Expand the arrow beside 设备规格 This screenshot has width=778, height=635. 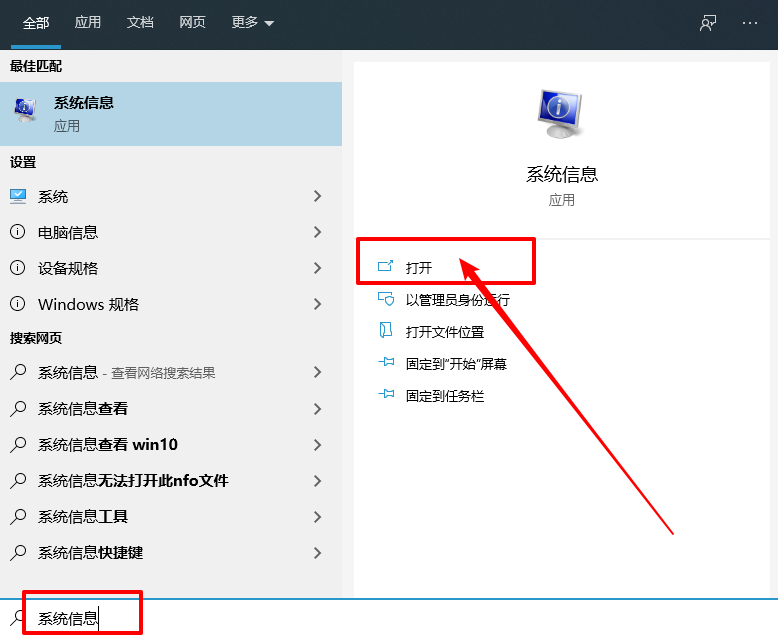point(317,268)
